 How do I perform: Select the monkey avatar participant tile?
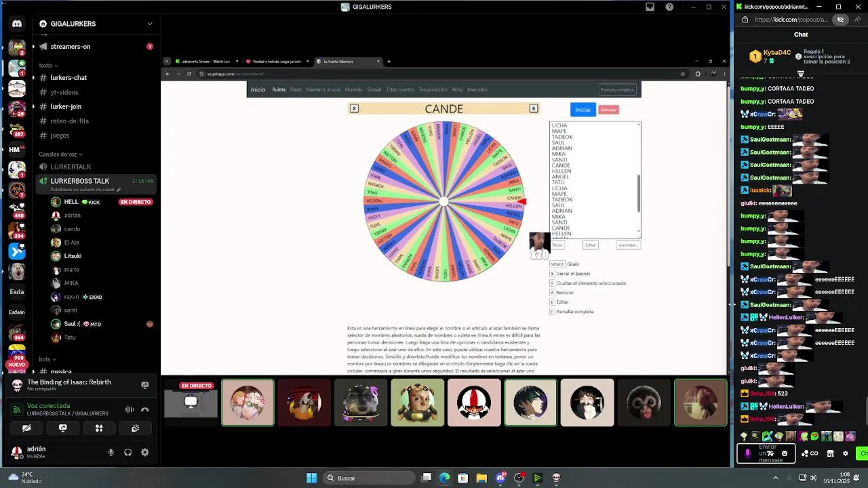pyautogui.click(x=644, y=403)
